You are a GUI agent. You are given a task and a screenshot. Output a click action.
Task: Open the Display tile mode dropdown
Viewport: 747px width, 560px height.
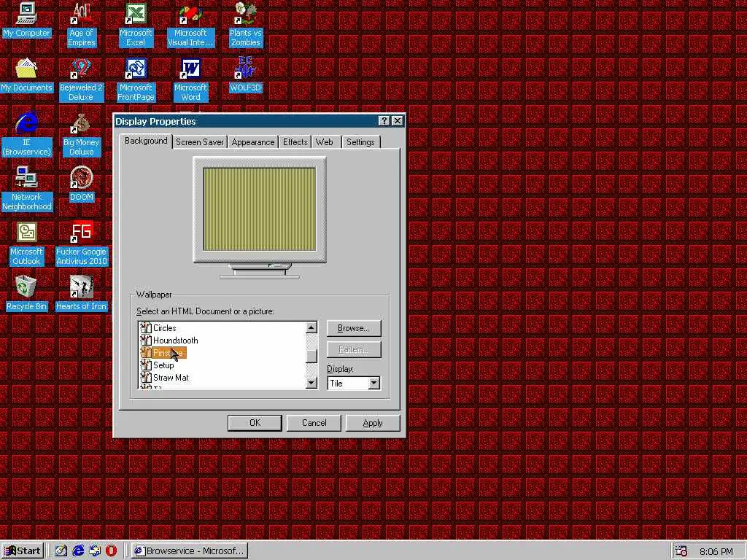(374, 383)
